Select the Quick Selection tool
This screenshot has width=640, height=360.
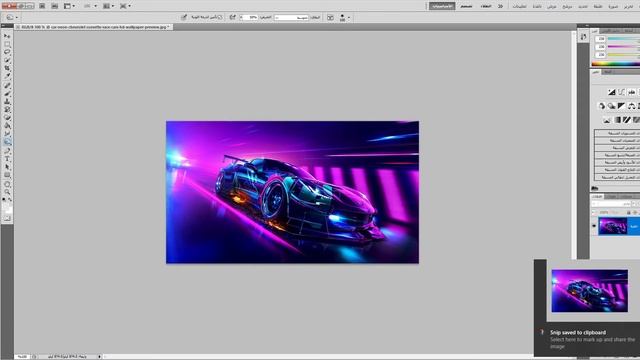(7, 60)
